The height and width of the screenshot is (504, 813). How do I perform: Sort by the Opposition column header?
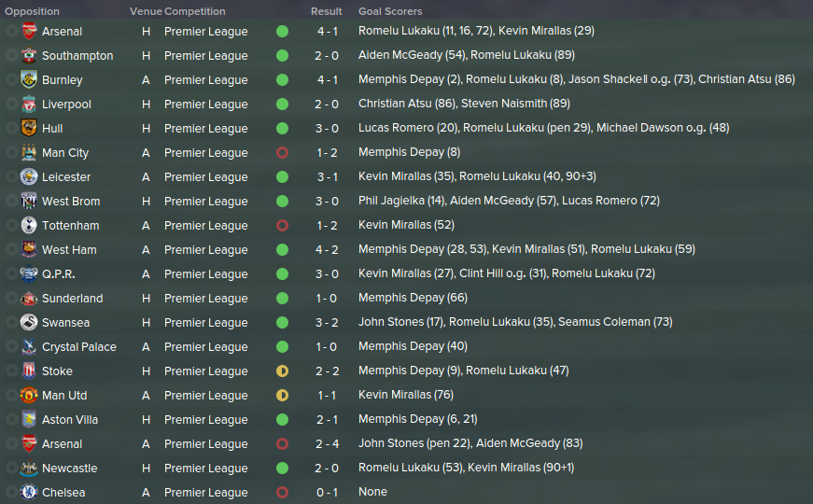pos(32,11)
